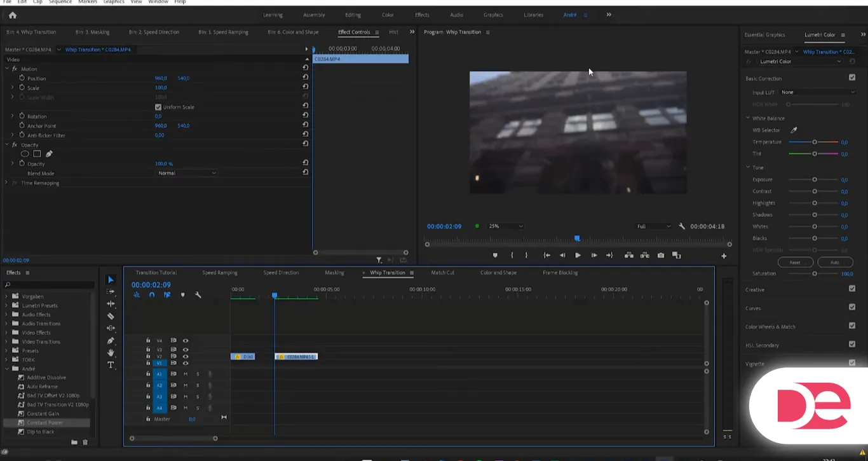The image size is (868, 461).
Task: Open the program monitor wrench settings
Action: [x=682, y=226]
